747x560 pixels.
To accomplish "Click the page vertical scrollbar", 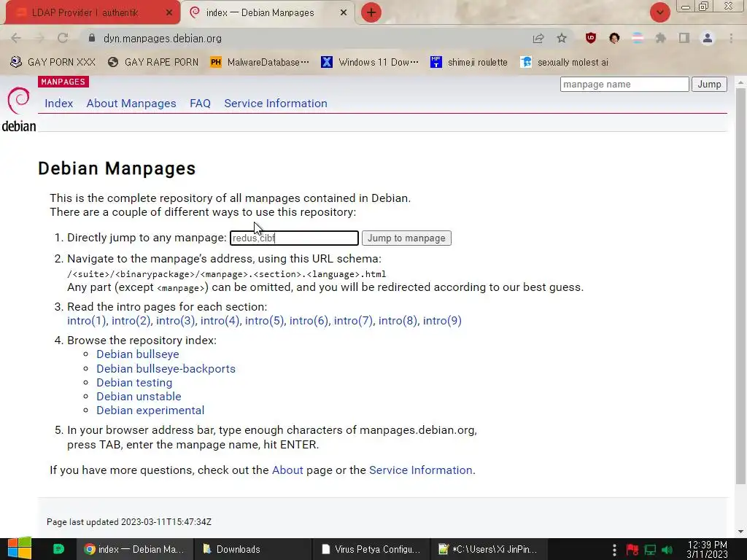I will [x=740, y=286].
